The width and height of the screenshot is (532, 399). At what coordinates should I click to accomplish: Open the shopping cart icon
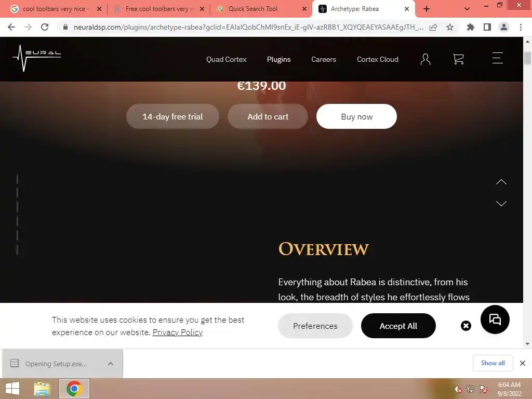(458, 59)
